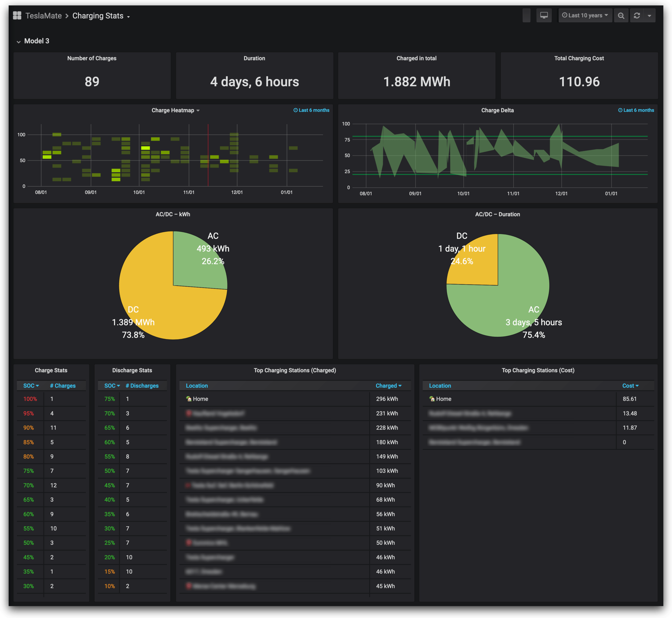Image resolution: width=672 pixels, height=618 pixels.
Task: Click the Home icon in Cost table
Action: click(432, 398)
